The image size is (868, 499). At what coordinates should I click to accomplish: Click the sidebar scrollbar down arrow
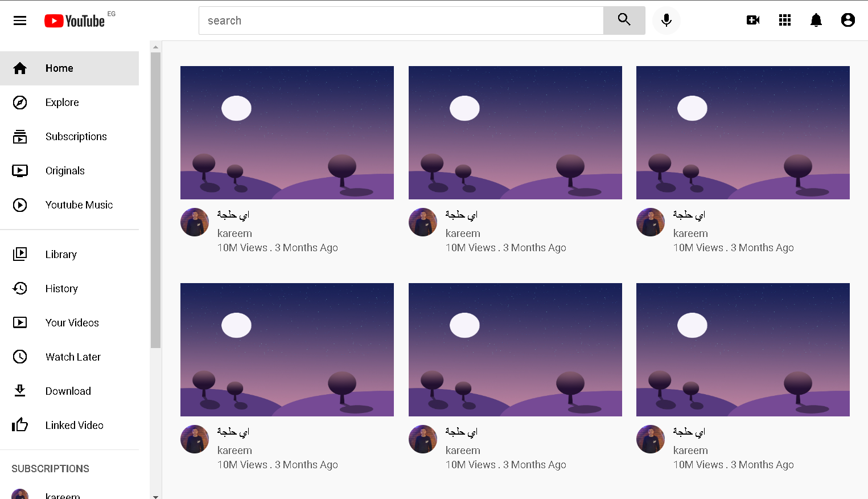pos(155,496)
